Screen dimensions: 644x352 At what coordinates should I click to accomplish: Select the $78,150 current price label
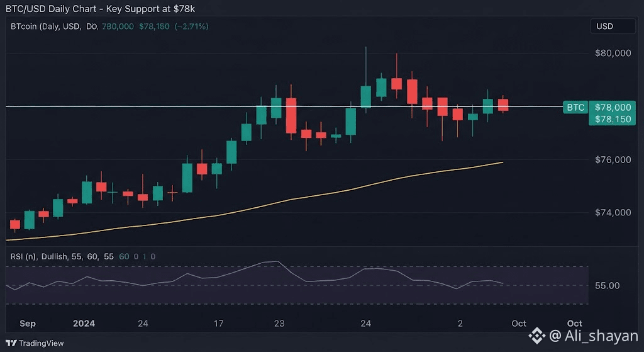(x=613, y=119)
